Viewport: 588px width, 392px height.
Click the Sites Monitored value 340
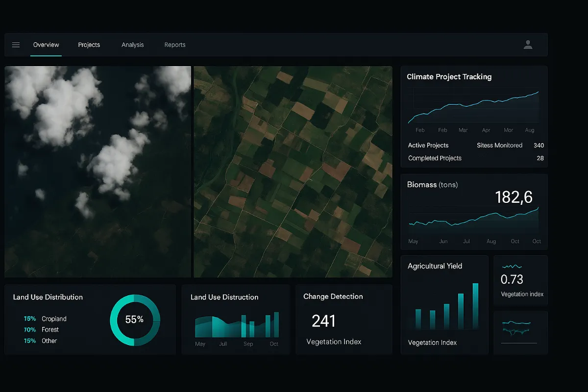[539, 146]
